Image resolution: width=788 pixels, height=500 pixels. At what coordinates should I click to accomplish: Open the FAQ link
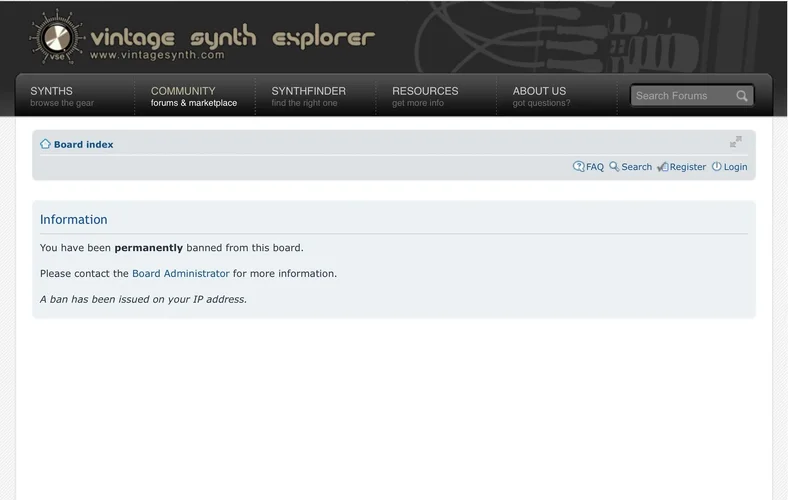click(x=595, y=167)
